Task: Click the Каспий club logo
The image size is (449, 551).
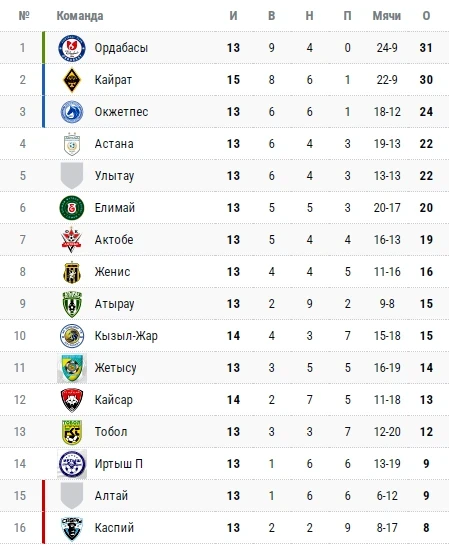Action: pyautogui.click(x=72, y=528)
